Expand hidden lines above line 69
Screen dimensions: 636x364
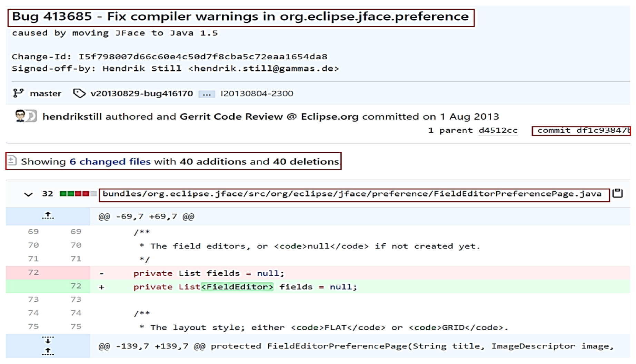coord(48,216)
